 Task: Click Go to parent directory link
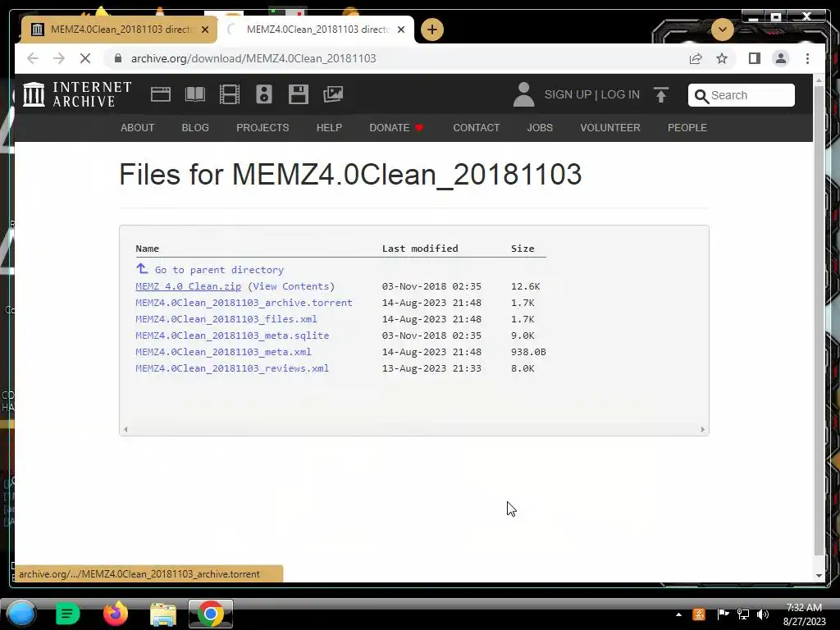[x=219, y=269]
